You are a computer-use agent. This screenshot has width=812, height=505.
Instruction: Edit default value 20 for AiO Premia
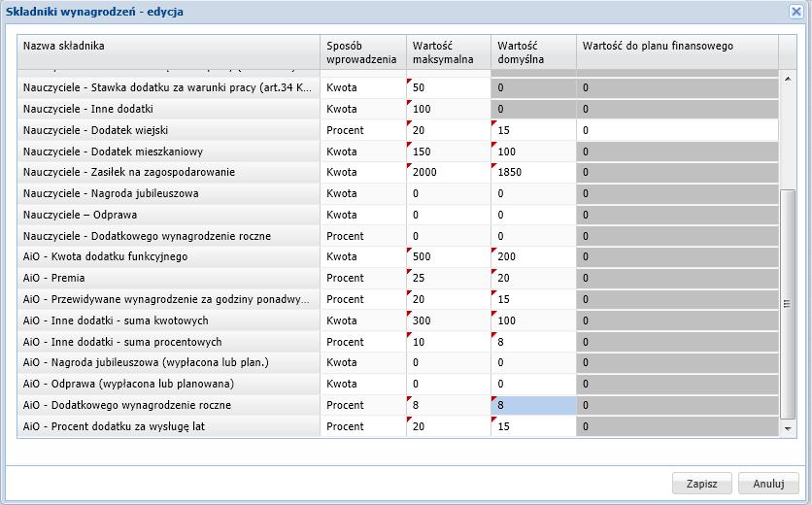point(533,278)
